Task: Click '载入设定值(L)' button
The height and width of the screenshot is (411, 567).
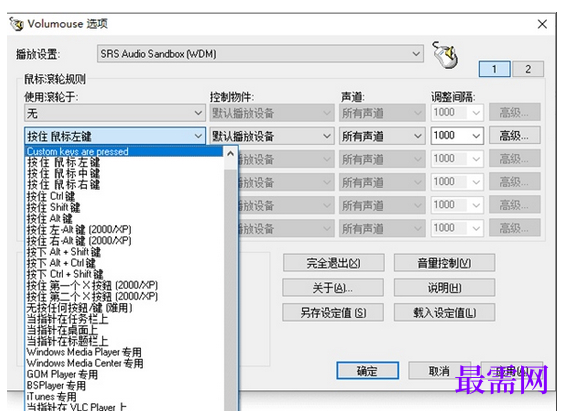Action: coord(444,313)
